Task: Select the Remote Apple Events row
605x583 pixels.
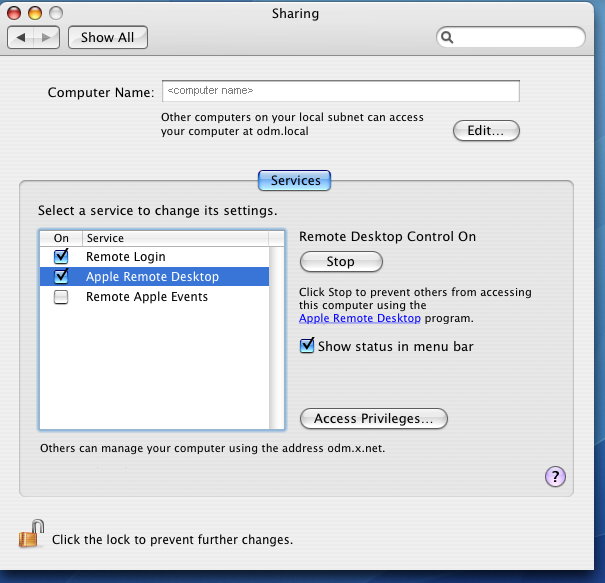Action: click(x=154, y=297)
